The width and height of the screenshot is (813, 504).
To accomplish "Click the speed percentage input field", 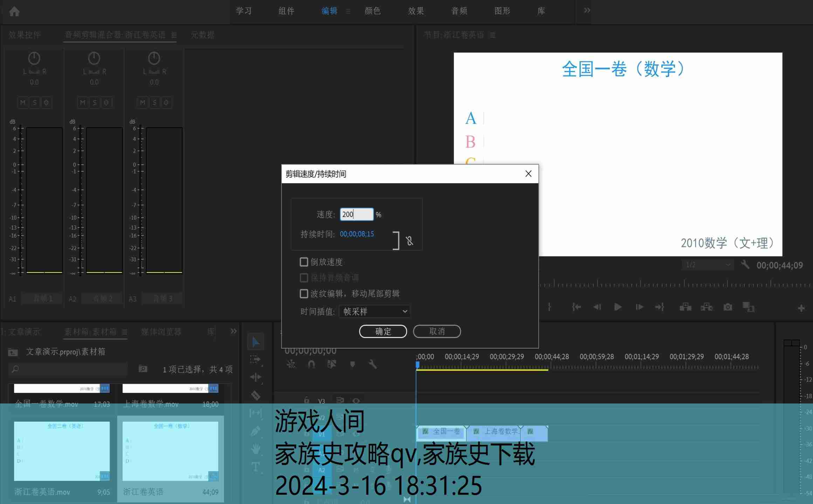I will [357, 214].
